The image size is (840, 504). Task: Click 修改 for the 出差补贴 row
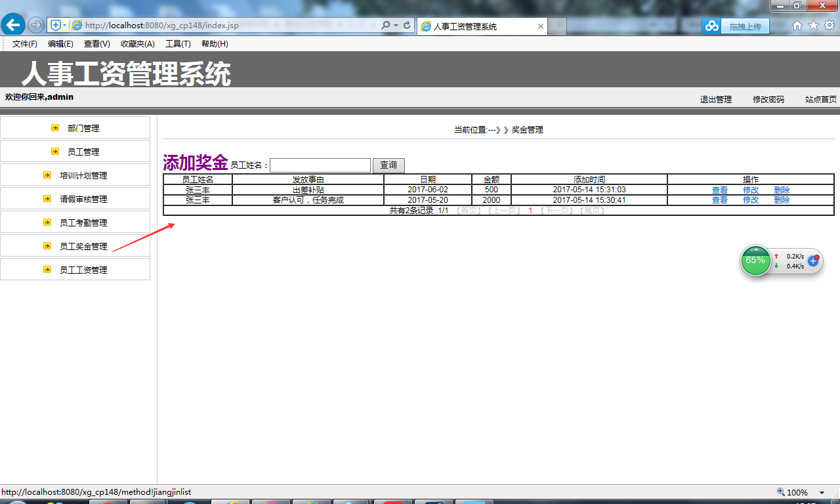pos(751,190)
